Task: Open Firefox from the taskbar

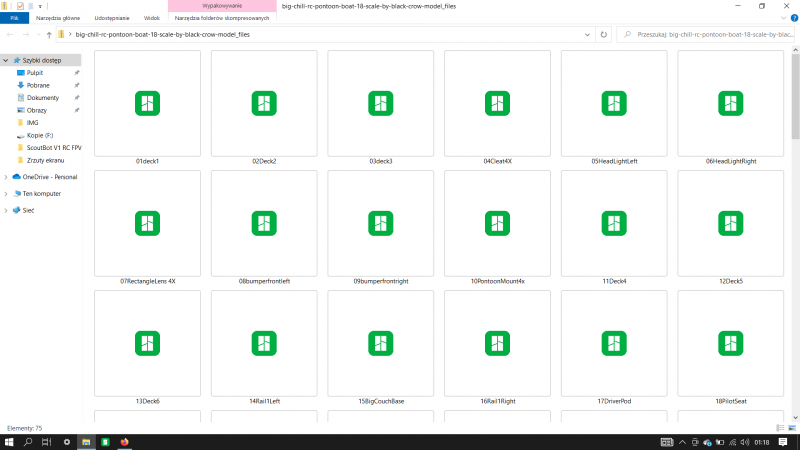Action: tap(124, 442)
